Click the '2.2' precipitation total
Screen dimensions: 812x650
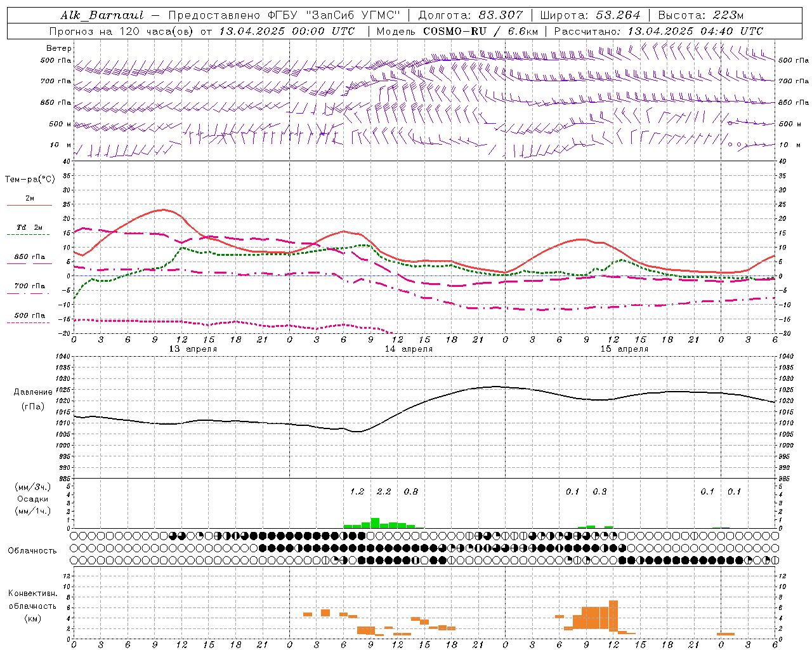click(384, 492)
